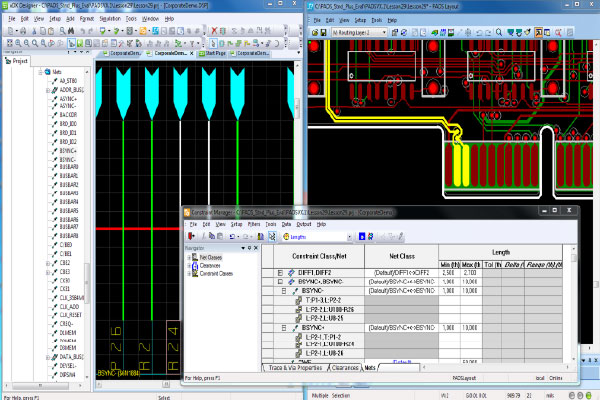
Task: Open Output menu in Constraint Manager
Action: pyautogui.click(x=303, y=224)
